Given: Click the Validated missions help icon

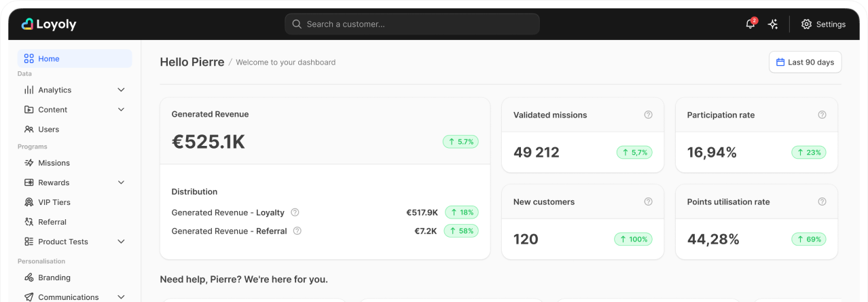Looking at the screenshot, I should click(x=648, y=115).
